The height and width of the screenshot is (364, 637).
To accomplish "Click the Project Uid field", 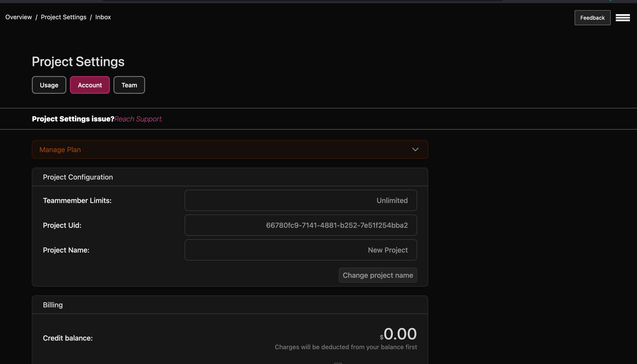I will [301, 225].
